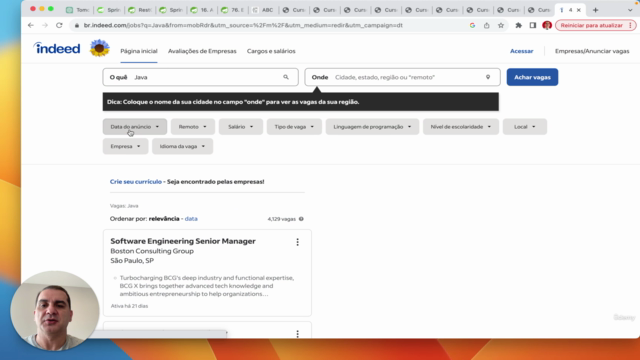Image resolution: width=640 pixels, height=360 pixels.
Task: Click the share icon in the address bar
Action: 487,25
